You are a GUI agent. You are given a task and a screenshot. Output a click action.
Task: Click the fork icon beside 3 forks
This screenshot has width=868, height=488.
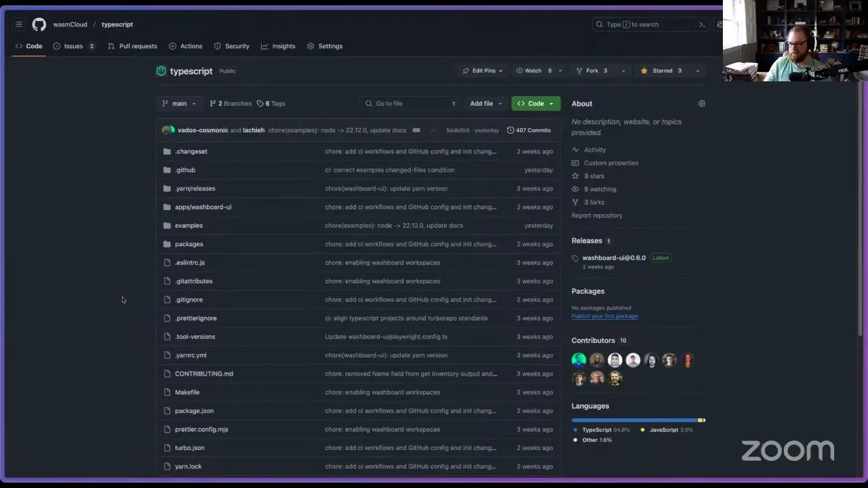pos(576,202)
